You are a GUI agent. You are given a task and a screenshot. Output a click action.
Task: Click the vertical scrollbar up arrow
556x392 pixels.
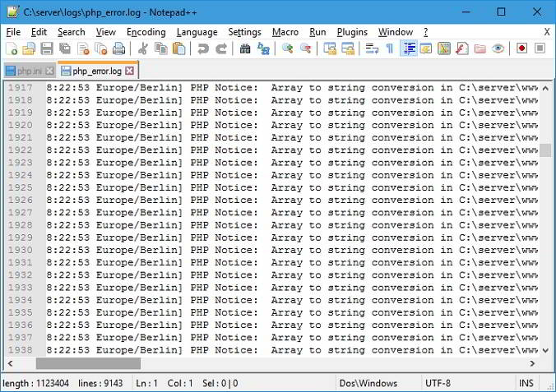point(545,88)
